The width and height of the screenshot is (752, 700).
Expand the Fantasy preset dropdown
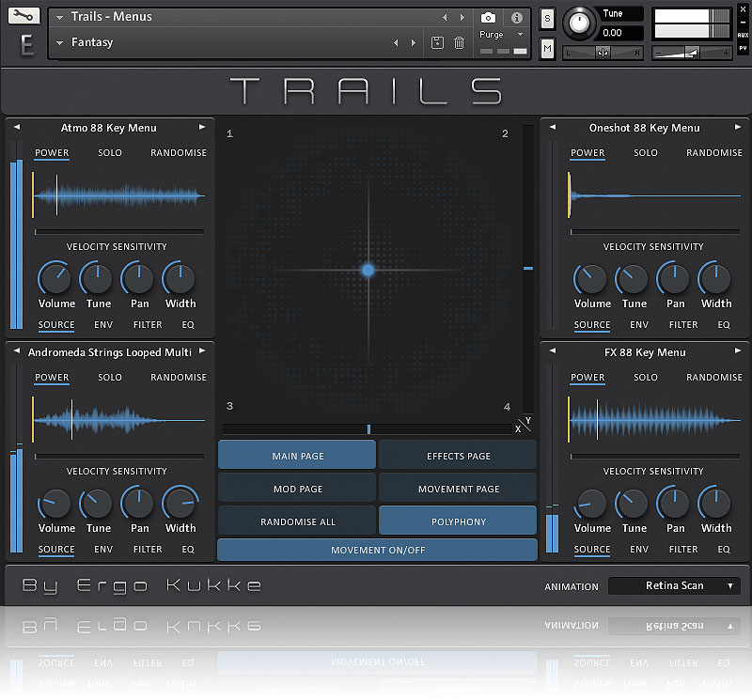(x=60, y=42)
